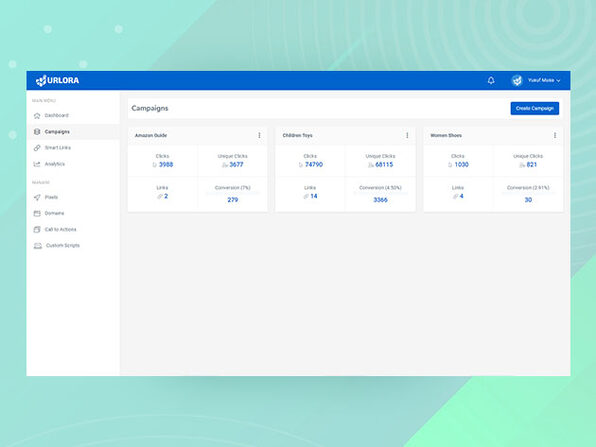
Task: Click Children Toys conversion value 3366
Action: pos(380,200)
